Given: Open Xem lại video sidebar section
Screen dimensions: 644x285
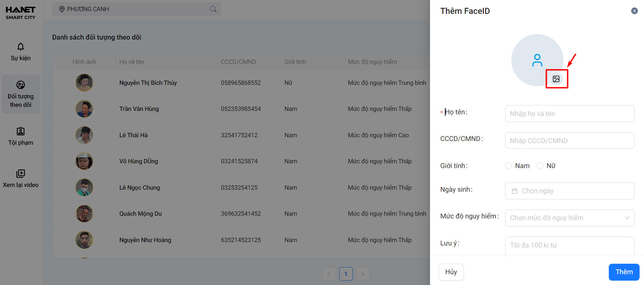Looking at the screenshot, I should (x=21, y=179).
